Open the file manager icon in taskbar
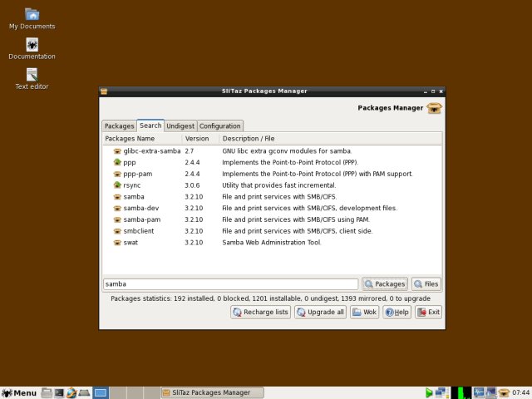This screenshot has height=399, width=532. point(47,393)
